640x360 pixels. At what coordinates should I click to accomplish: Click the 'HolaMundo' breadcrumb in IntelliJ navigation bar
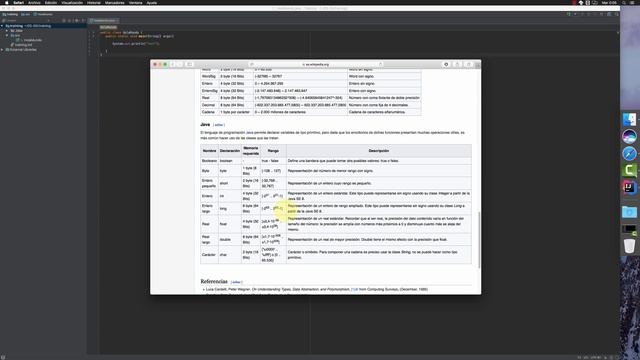(43, 14)
